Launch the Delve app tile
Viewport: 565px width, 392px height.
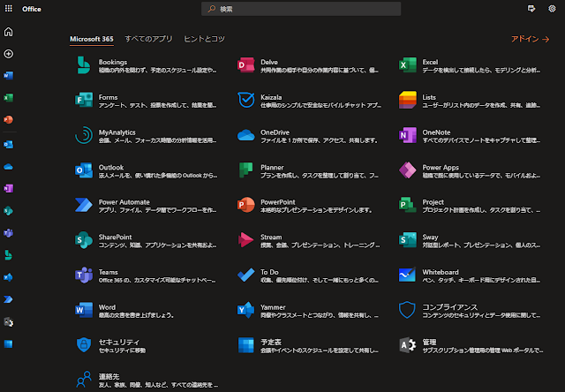[308, 65]
